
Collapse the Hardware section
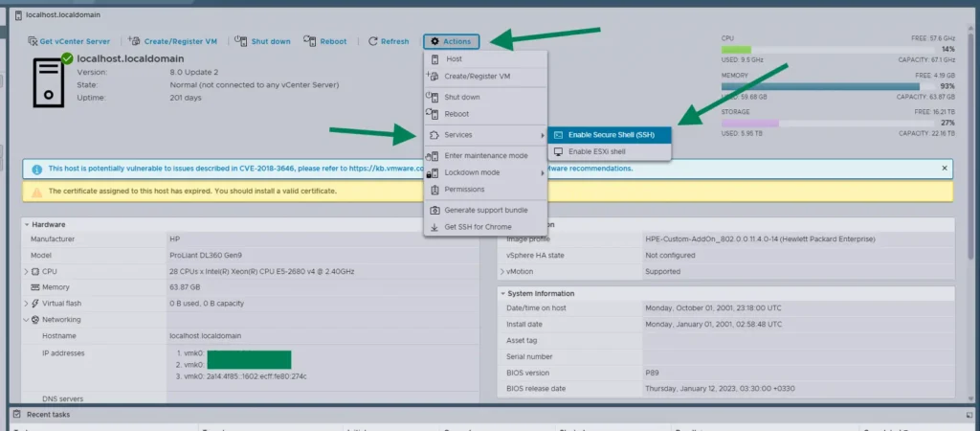pos(27,224)
